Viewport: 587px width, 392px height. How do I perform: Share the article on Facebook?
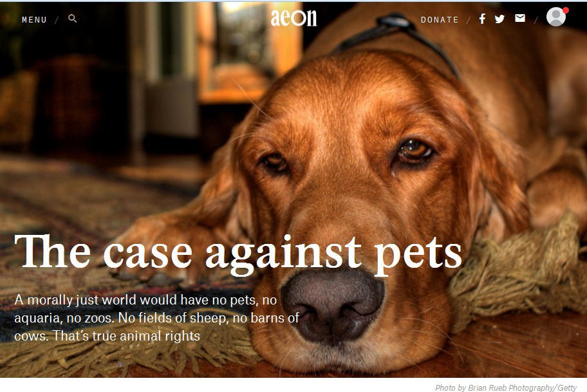(x=482, y=19)
